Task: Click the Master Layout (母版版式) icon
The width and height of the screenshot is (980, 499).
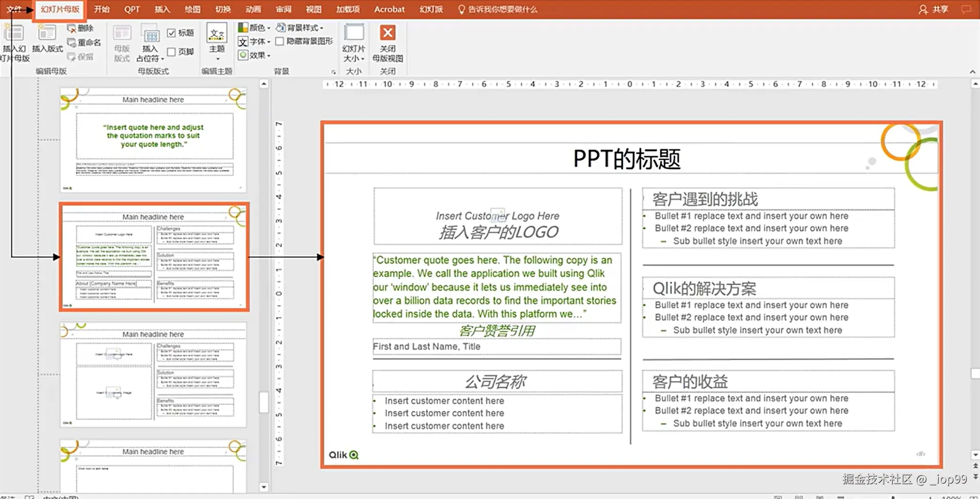Action: (122, 33)
